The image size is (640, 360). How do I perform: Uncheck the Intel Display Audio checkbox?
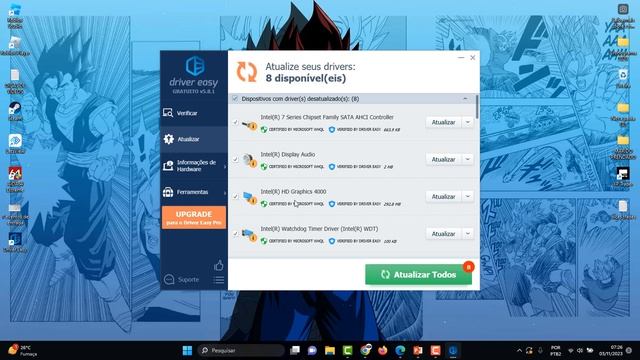click(235, 160)
